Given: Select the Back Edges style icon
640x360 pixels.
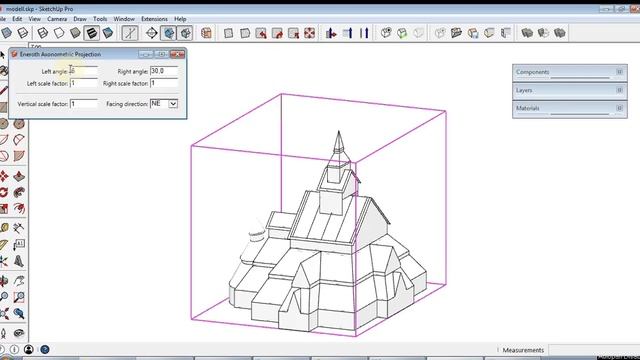Looking at the screenshot, I should 23,33.
